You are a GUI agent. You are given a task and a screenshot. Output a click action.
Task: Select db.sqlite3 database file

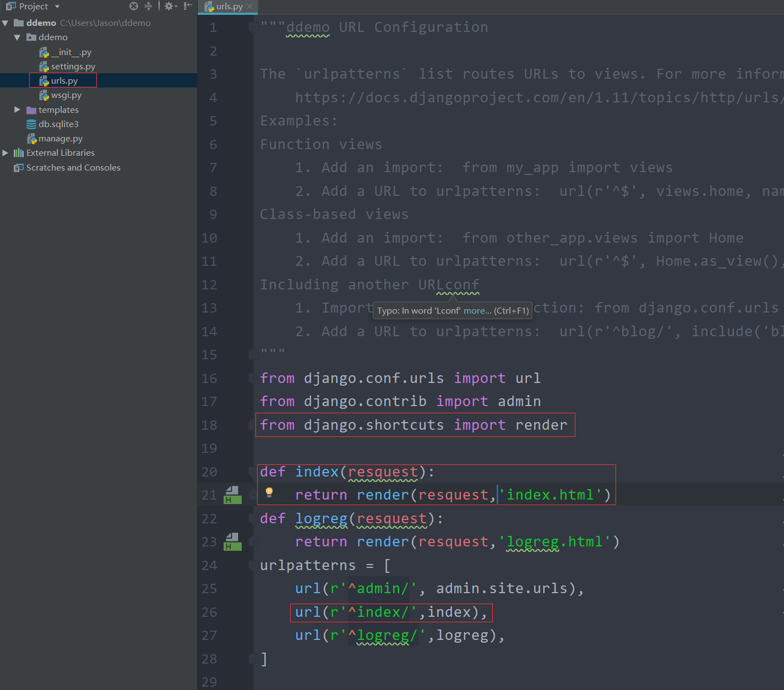click(x=53, y=124)
